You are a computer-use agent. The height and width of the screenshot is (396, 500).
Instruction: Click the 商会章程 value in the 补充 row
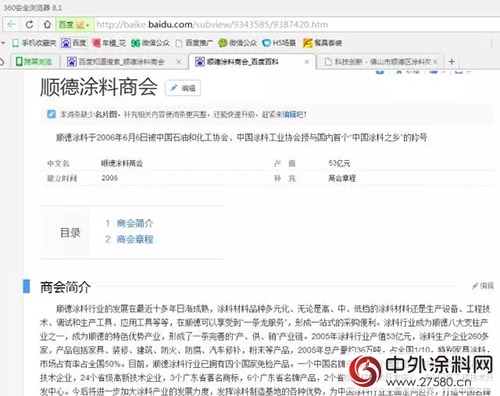click(342, 178)
